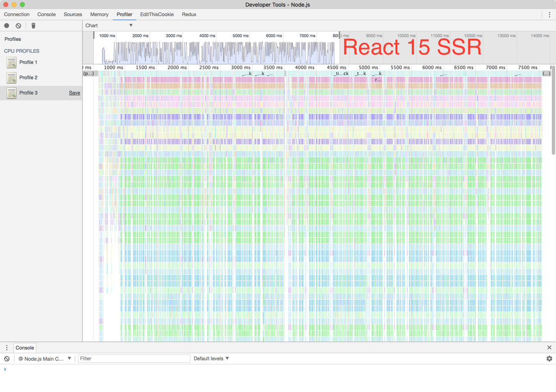This screenshot has height=392, width=556.
Task: Select Profile 3 label in sidebar
Action: point(28,93)
